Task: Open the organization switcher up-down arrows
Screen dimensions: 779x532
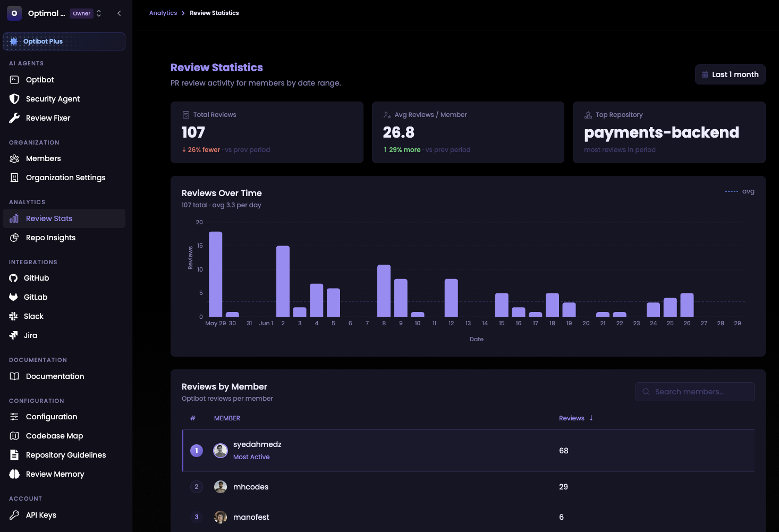Action: click(99, 13)
